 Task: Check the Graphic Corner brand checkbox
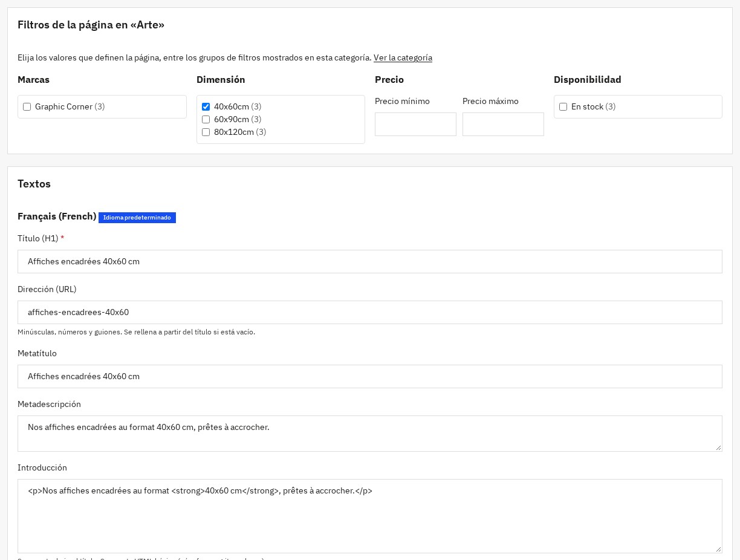[27, 107]
